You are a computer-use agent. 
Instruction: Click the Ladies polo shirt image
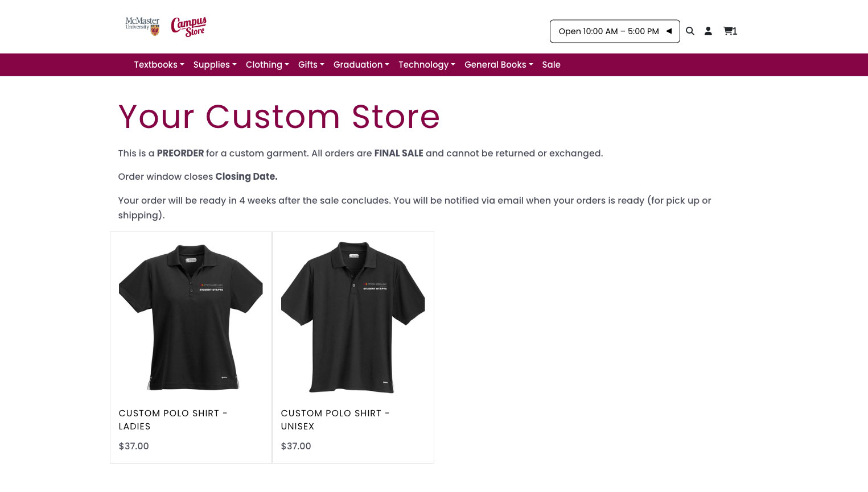click(191, 317)
